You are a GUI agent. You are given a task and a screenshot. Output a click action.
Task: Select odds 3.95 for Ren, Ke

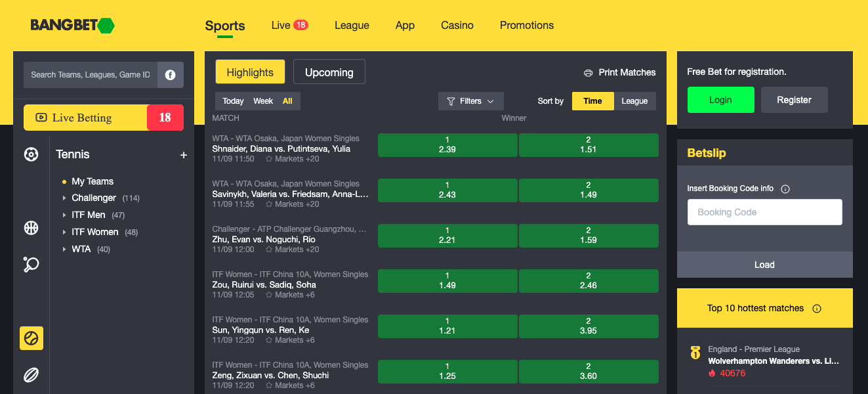[x=589, y=326]
